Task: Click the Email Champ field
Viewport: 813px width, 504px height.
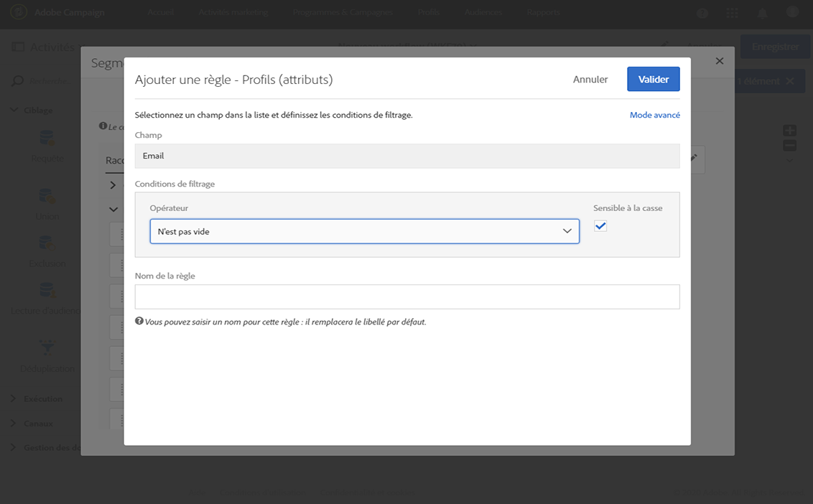Action: coord(407,156)
